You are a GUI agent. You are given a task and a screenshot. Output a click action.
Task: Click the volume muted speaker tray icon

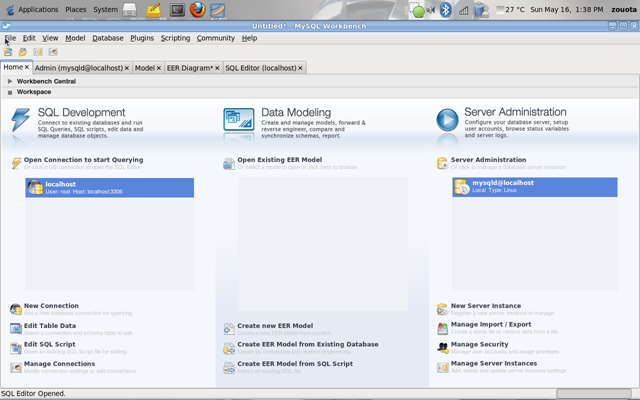tap(431, 10)
